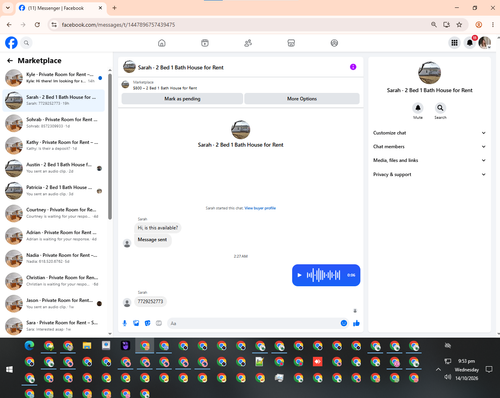Open Chrome three-dot menu
The width and height of the screenshot is (500, 398).
[x=493, y=25]
